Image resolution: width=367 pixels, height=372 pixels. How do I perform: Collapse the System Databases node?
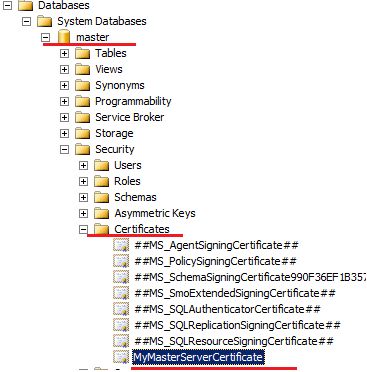pyautogui.click(x=26, y=22)
